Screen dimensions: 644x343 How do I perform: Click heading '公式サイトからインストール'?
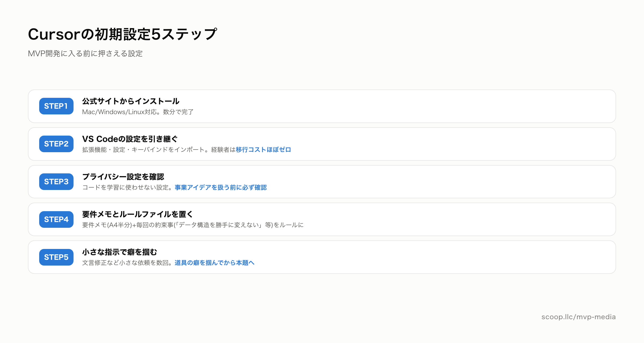click(x=131, y=101)
